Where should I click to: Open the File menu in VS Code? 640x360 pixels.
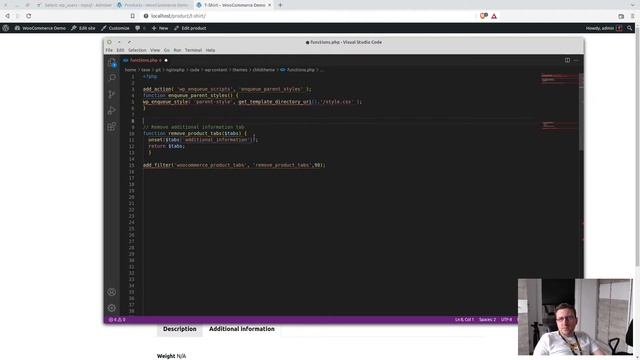click(109, 50)
